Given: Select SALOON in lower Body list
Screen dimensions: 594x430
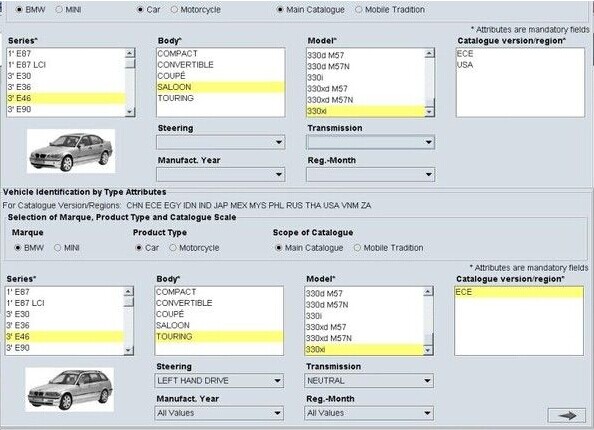Looking at the screenshot, I should point(219,325).
